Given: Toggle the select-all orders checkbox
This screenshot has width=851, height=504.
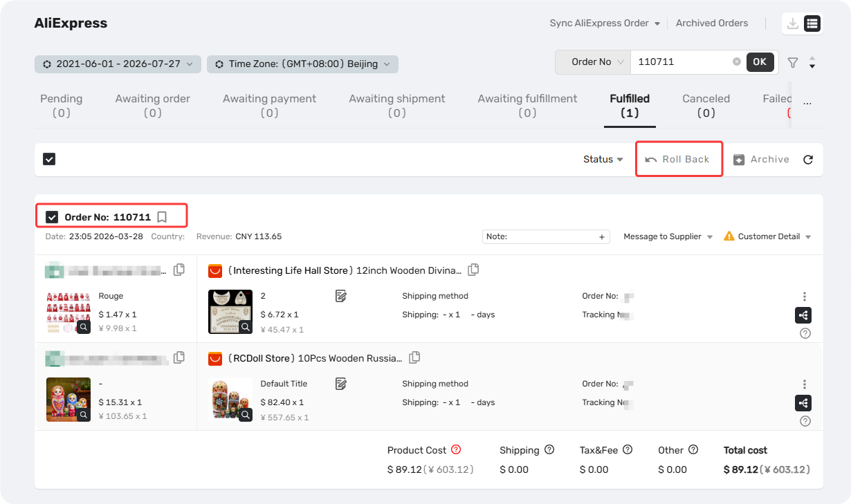Looking at the screenshot, I should click(49, 159).
